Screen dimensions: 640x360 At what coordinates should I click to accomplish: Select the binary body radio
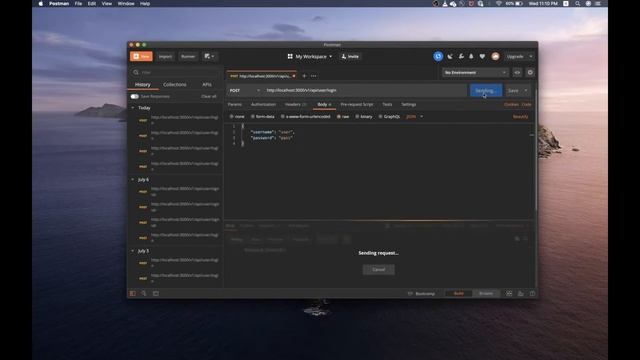tap(357, 117)
